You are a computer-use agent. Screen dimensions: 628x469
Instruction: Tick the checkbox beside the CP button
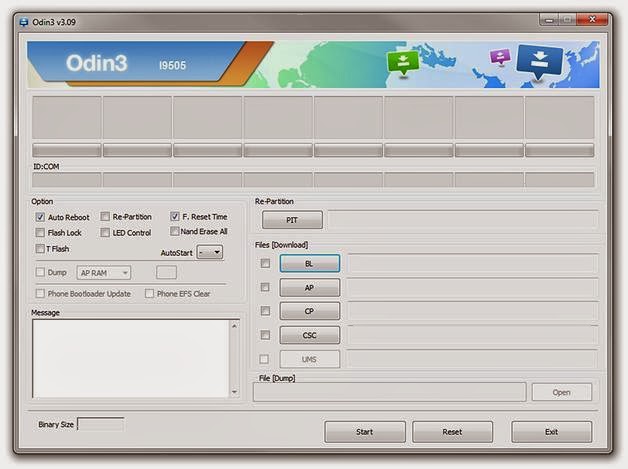[x=265, y=311]
